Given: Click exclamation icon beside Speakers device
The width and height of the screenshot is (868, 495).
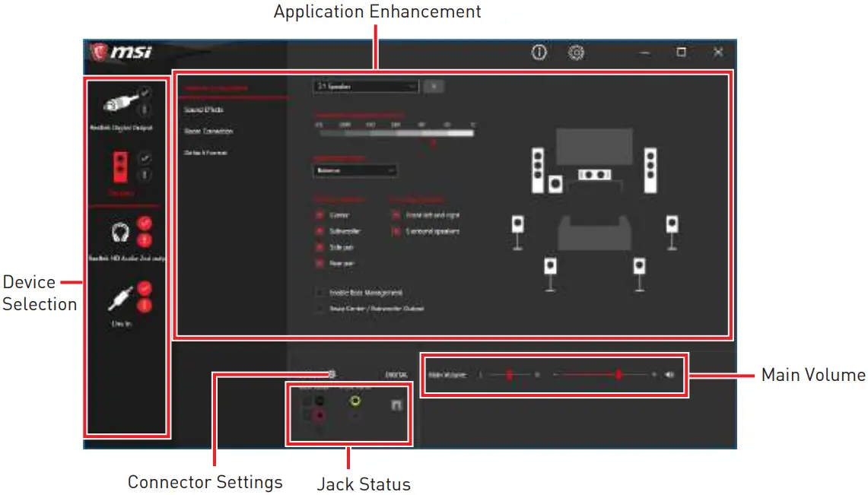Looking at the screenshot, I should (x=145, y=176).
